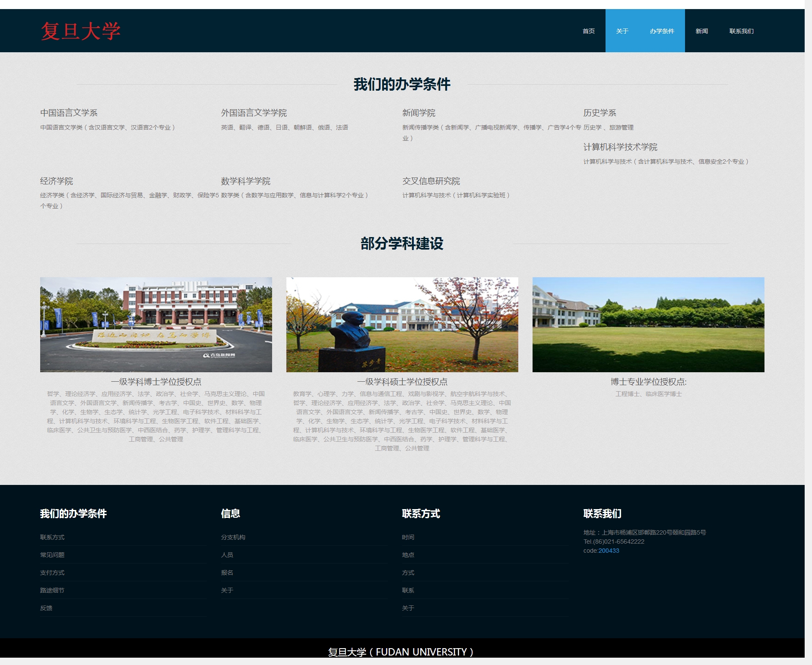The height and width of the screenshot is (665, 812).
Task: Open the campus main building photo
Action: (x=156, y=324)
